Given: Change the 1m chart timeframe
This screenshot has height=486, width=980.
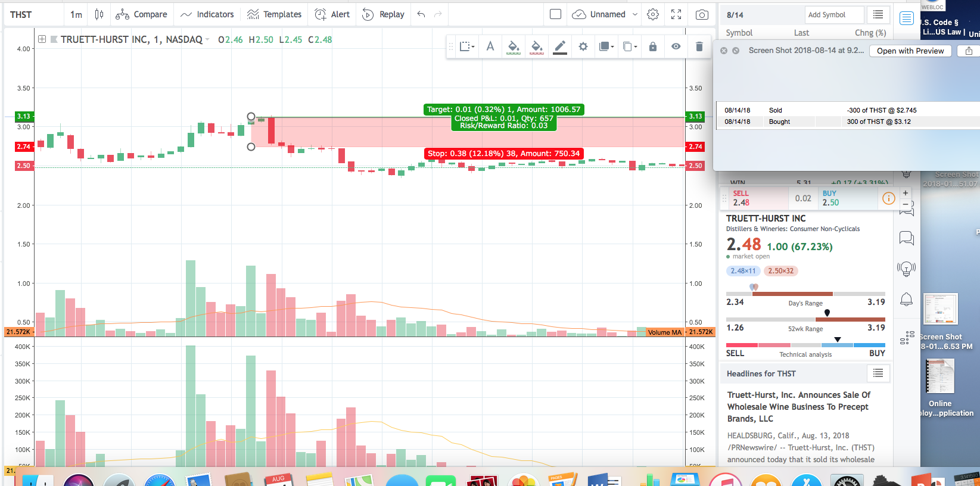Looking at the screenshot, I should (76, 14).
